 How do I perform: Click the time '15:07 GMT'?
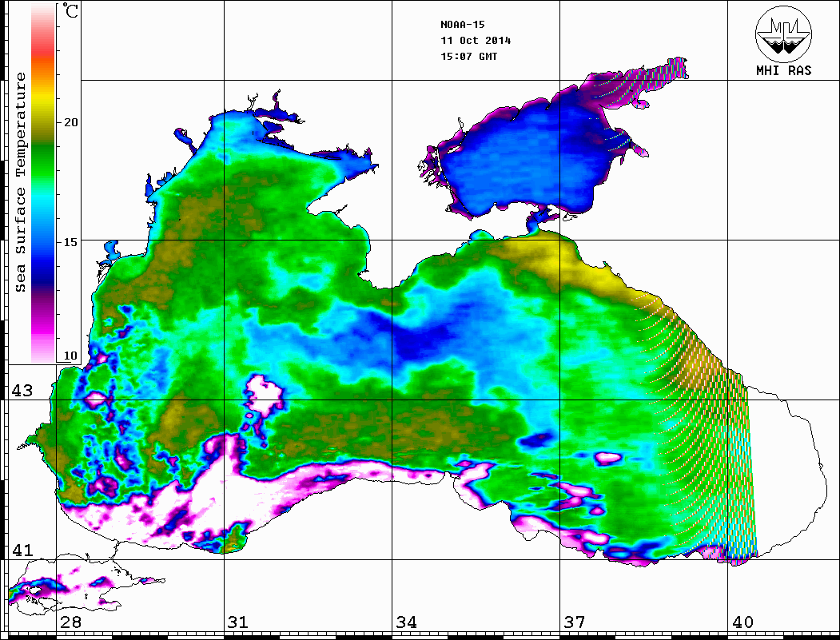click(x=468, y=56)
